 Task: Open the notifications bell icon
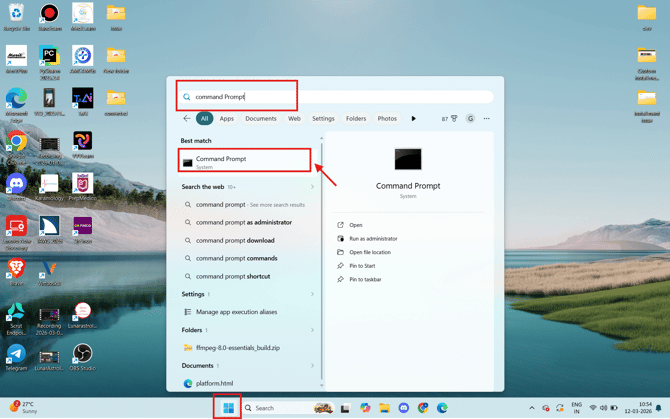click(658, 408)
